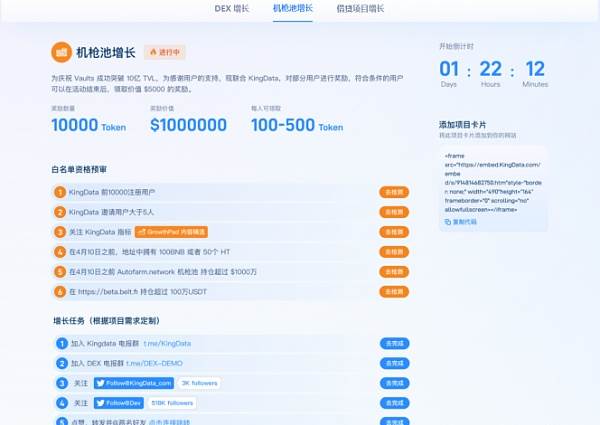The height and width of the screenshot is (425, 600).
Task: Click blue number 3 icon in growth tasks
Action: (62, 383)
